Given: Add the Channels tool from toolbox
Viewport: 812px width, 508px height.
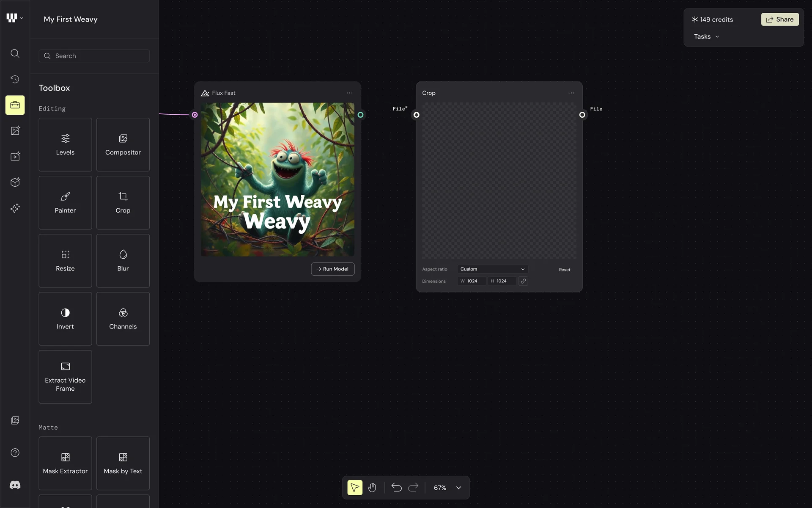Looking at the screenshot, I should click(123, 319).
